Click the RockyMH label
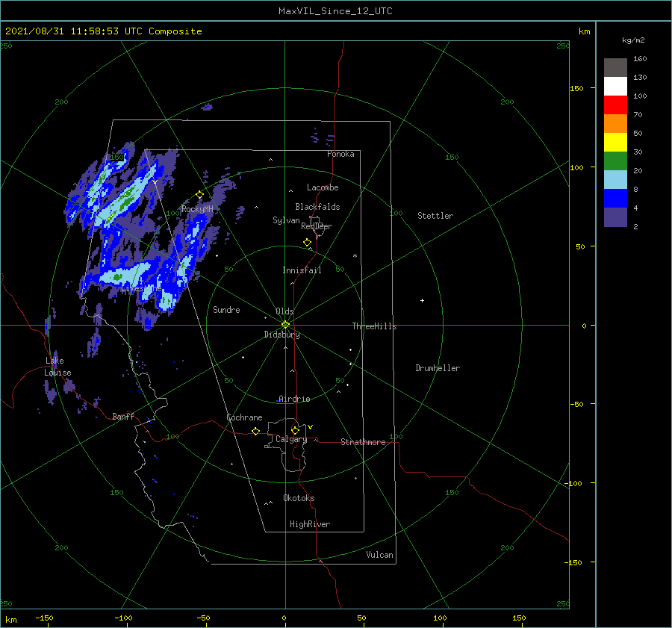The height and width of the screenshot is (628, 672). point(197,209)
